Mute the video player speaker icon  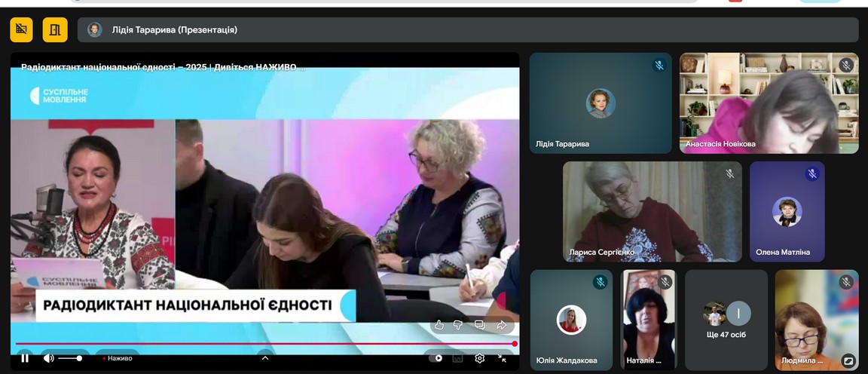[49, 358]
